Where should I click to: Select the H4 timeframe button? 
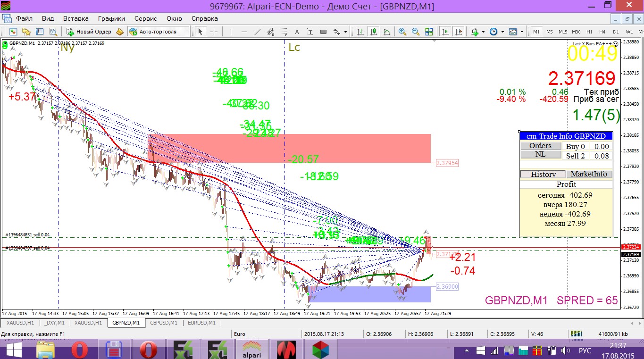[602, 32]
